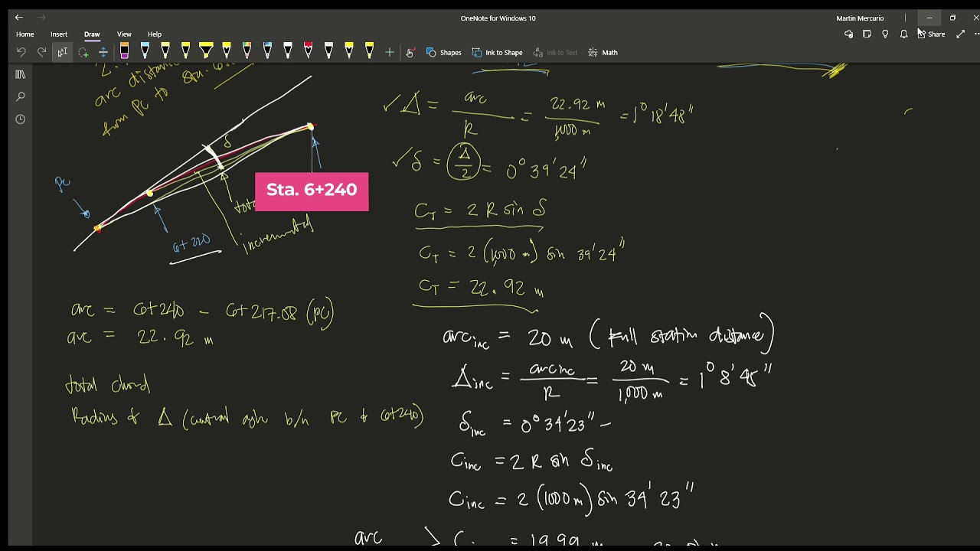980x551 pixels.
Task: Open the Help tab
Action: click(x=155, y=34)
